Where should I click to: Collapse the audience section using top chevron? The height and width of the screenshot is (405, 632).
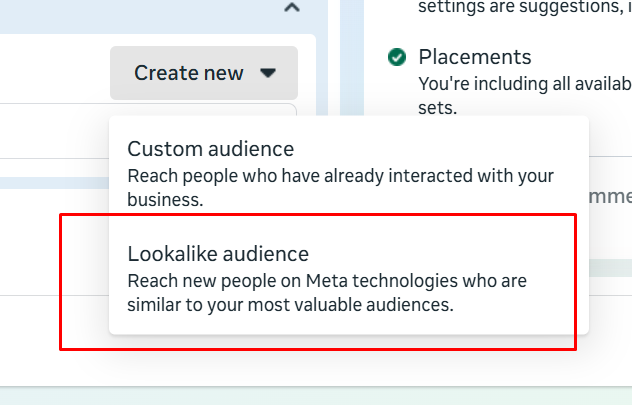click(x=291, y=9)
